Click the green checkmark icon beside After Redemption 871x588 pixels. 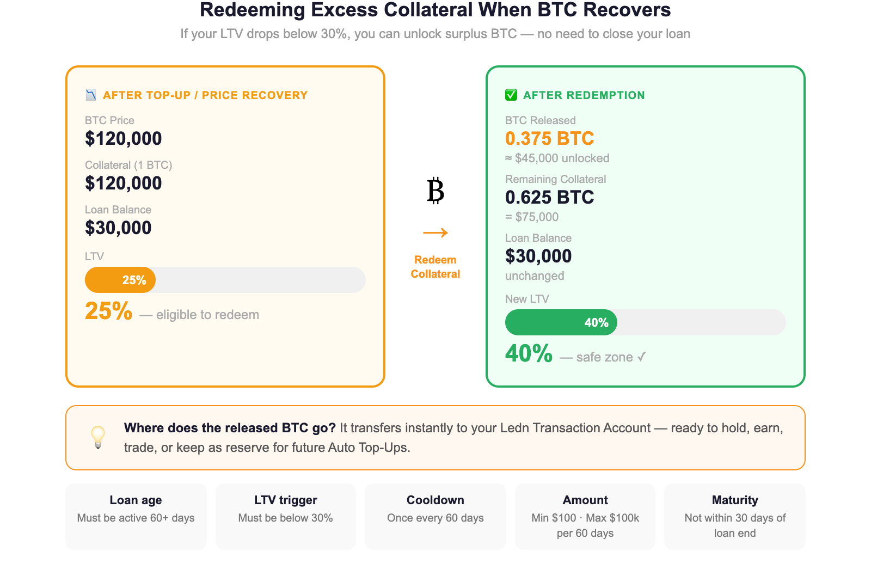point(511,95)
